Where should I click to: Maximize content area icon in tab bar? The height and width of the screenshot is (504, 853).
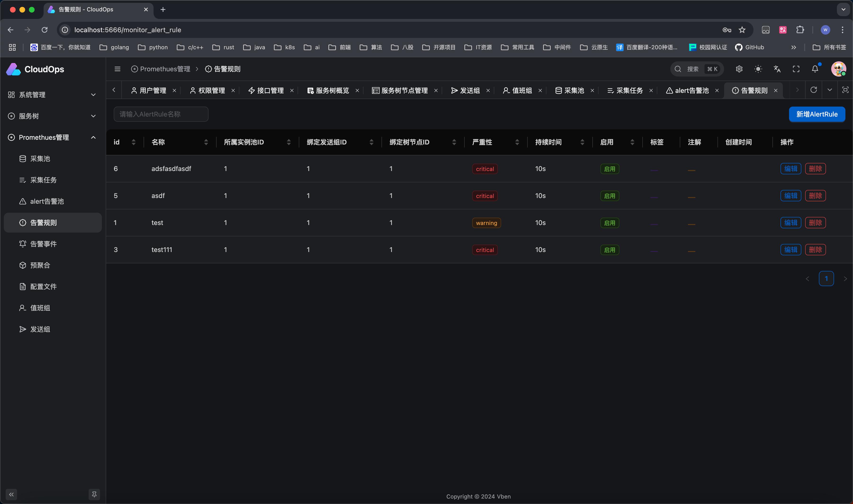[845, 90]
